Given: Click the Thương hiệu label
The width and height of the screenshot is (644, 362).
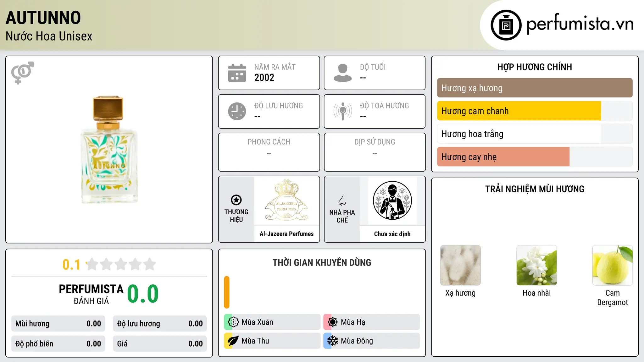Looking at the screenshot, I should 236,216.
